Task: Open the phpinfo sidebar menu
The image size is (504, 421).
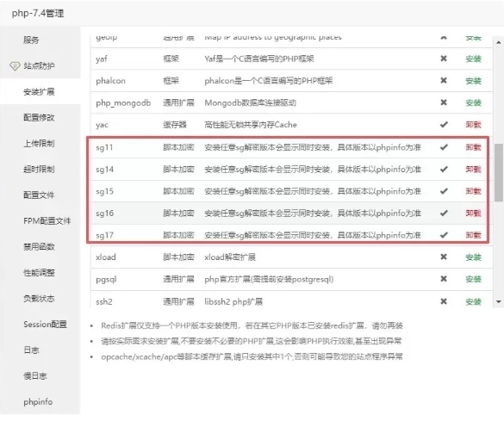Action: (x=38, y=402)
